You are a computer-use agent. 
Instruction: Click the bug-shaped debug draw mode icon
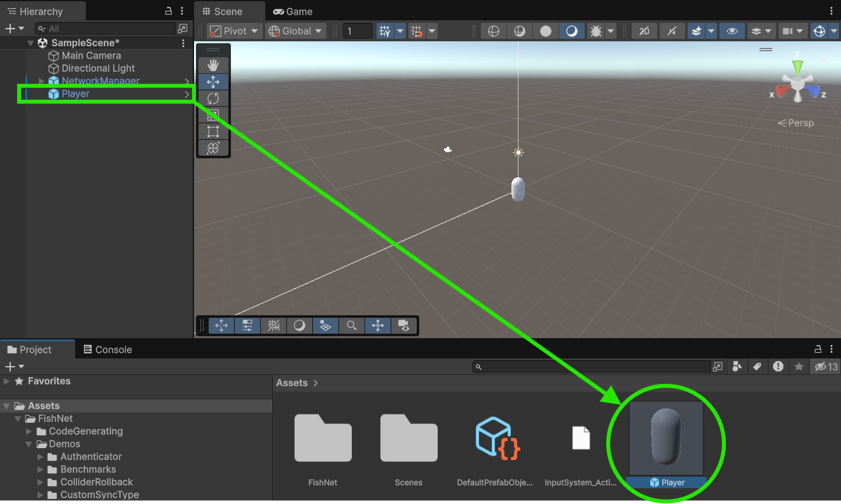tap(597, 31)
